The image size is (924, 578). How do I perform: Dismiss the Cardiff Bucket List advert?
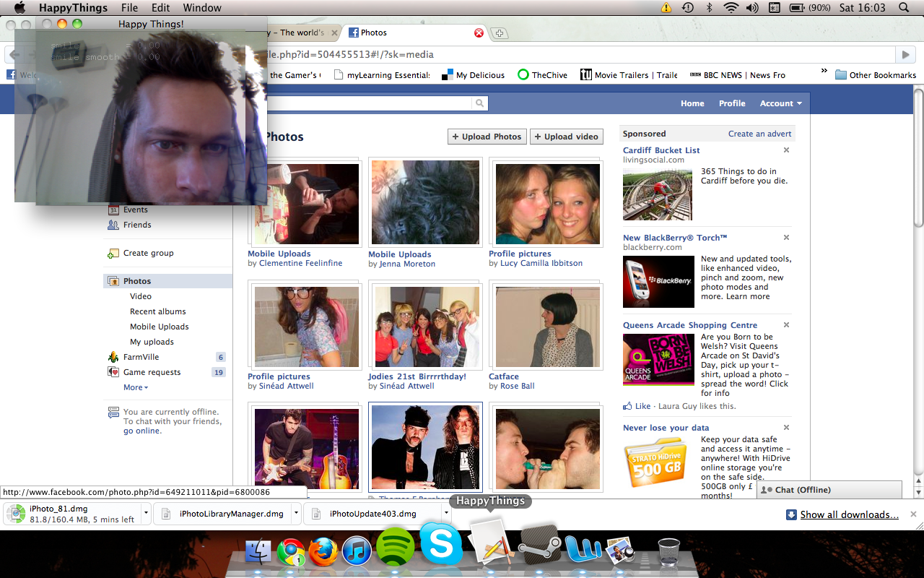pos(786,150)
